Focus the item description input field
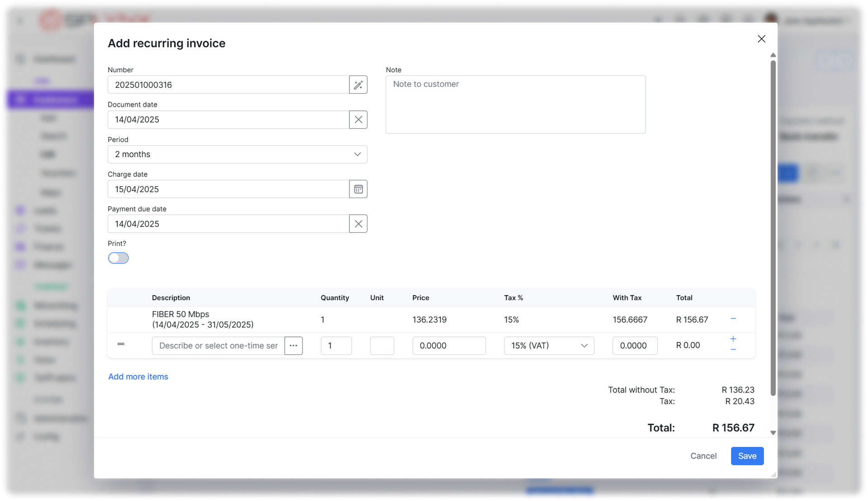 coord(218,346)
